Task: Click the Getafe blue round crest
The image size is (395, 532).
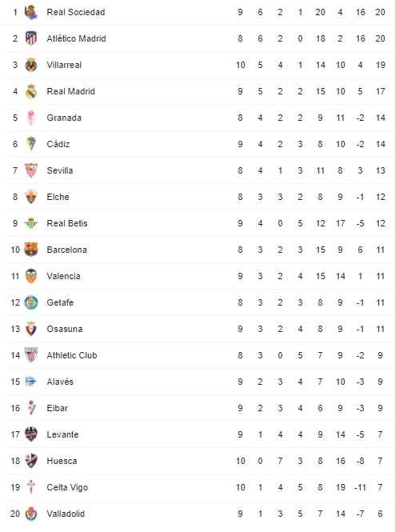Action: click(31, 302)
